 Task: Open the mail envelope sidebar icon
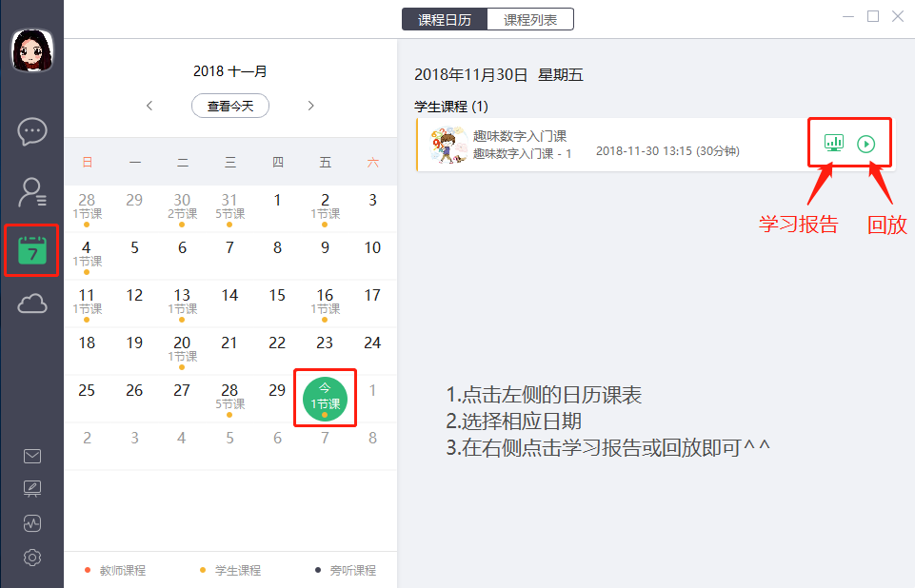[x=32, y=456]
